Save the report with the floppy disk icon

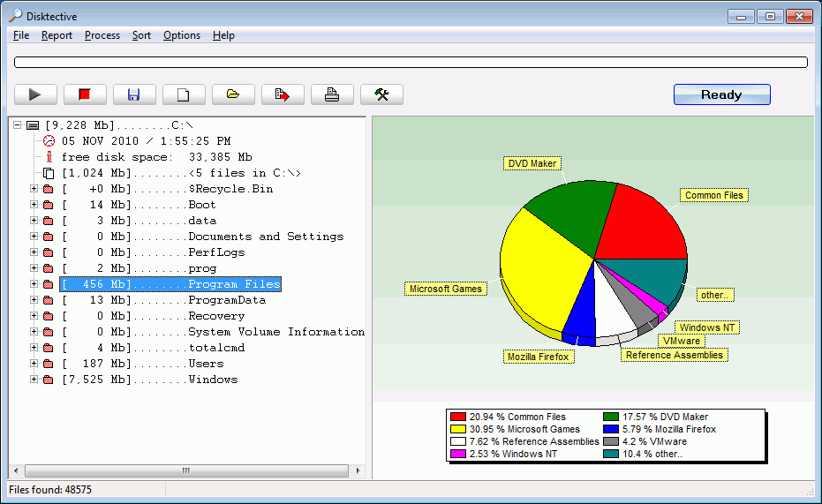tap(134, 94)
